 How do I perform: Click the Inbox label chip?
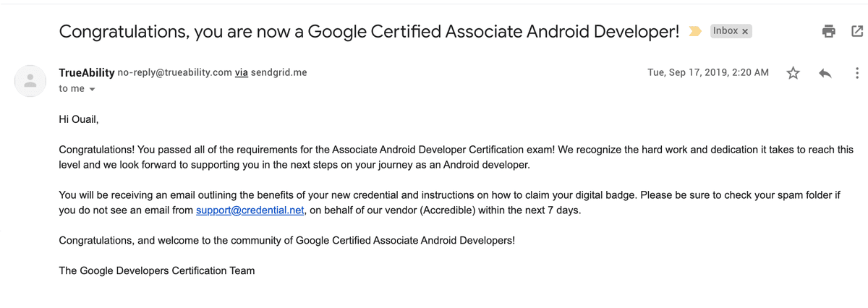(x=726, y=31)
